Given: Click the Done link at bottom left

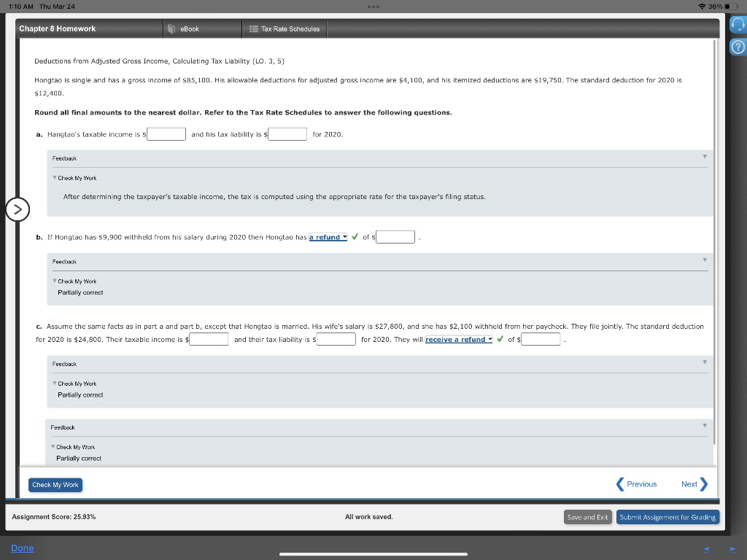Looking at the screenshot, I should [22, 548].
